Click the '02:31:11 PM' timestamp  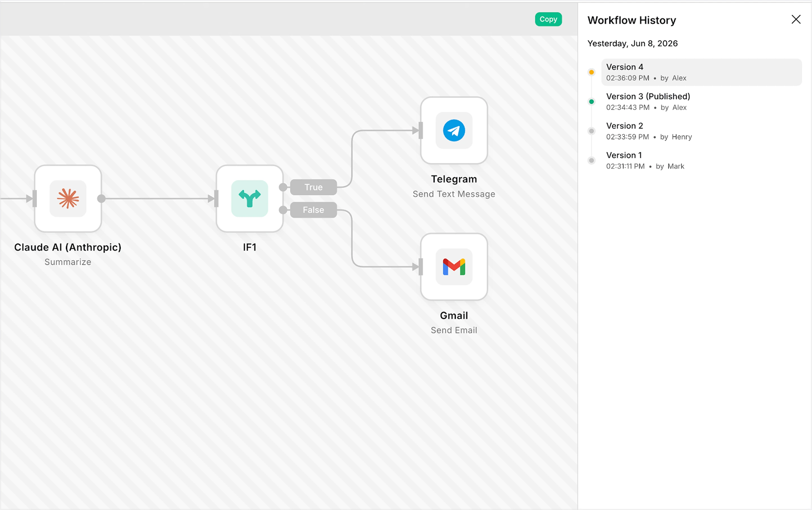(x=625, y=166)
